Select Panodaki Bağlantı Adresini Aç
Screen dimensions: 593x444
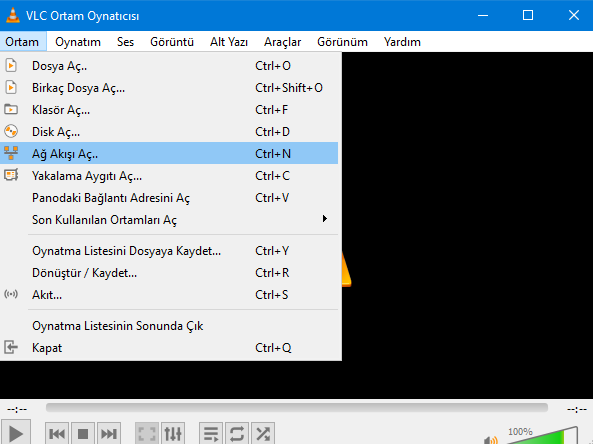(169, 198)
